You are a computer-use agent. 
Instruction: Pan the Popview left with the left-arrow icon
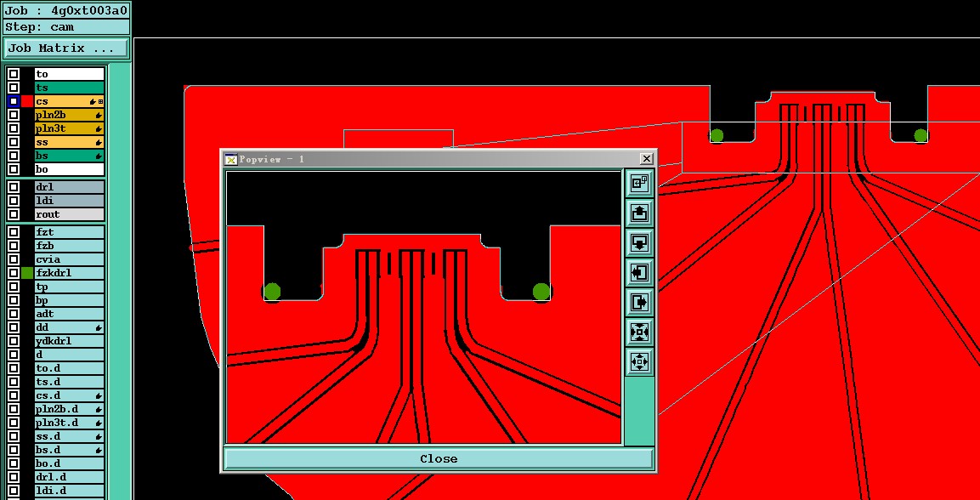pos(639,272)
